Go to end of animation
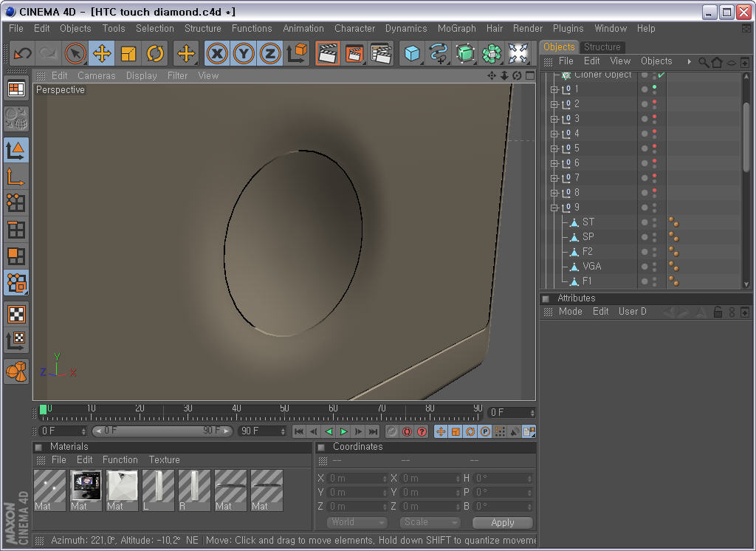The height and width of the screenshot is (551, 756). point(373,431)
